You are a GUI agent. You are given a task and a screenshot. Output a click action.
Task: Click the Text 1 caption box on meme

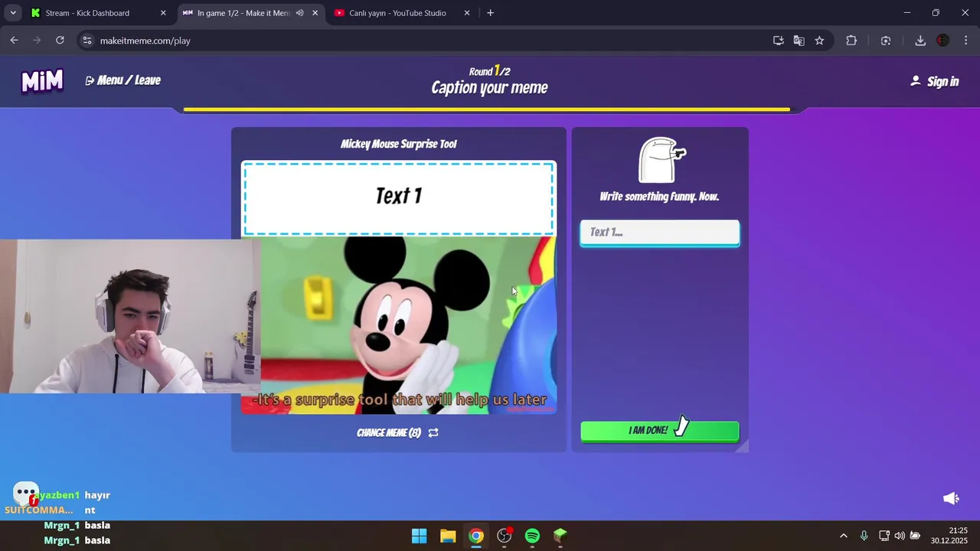pyautogui.click(x=398, y=197)
